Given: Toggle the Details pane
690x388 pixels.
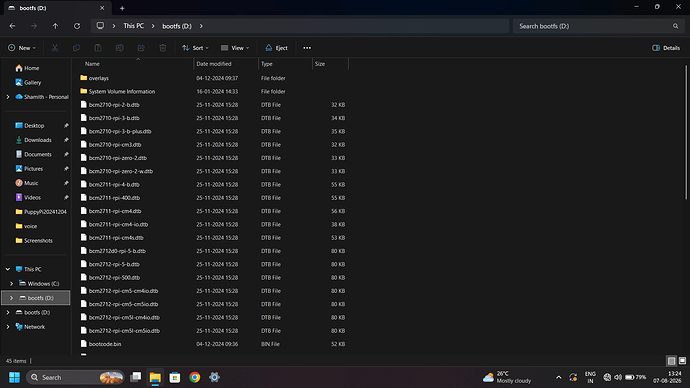Looking at the screenshot, I should 666,48.
